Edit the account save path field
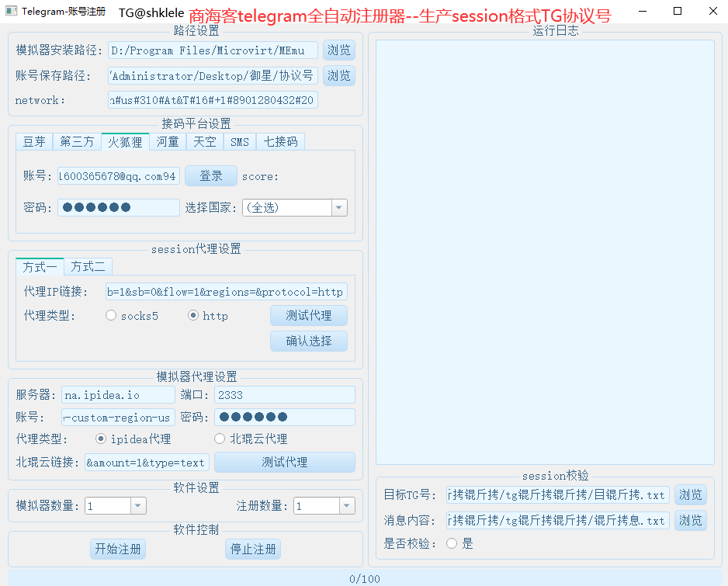Screen dimensions: 728x586 coord(213,76)
